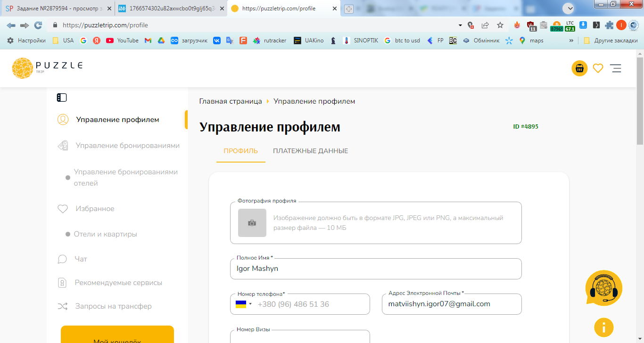Image resolution: width=644 pixels, height=343 pixels.
Task: Open the tab search dropdown button
Action: [568, 8]
